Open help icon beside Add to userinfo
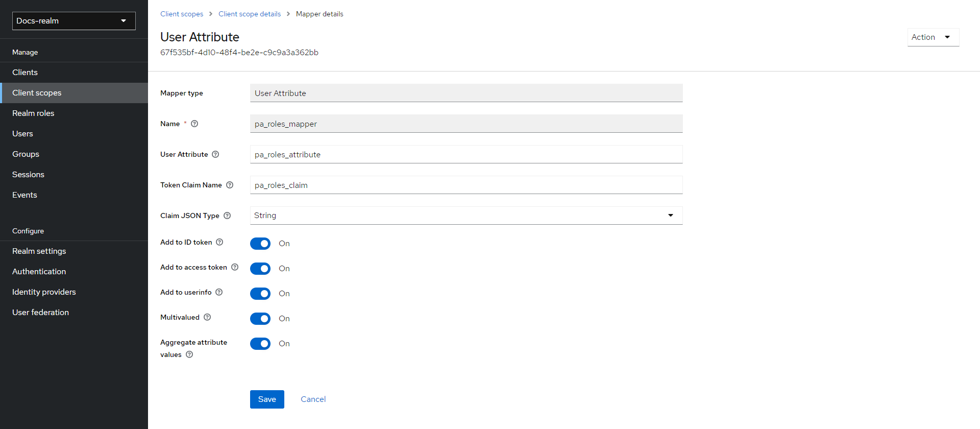 (x=219, y=292)
